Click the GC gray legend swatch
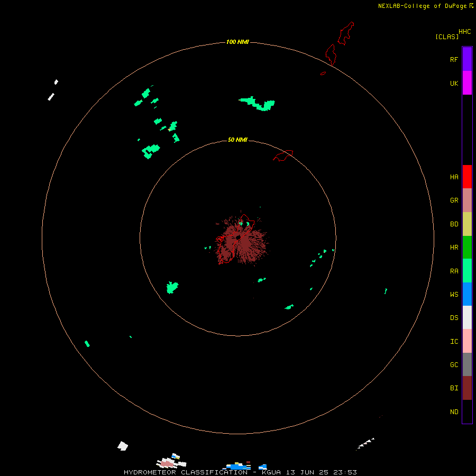476x476 pixels. coord(467,364)
